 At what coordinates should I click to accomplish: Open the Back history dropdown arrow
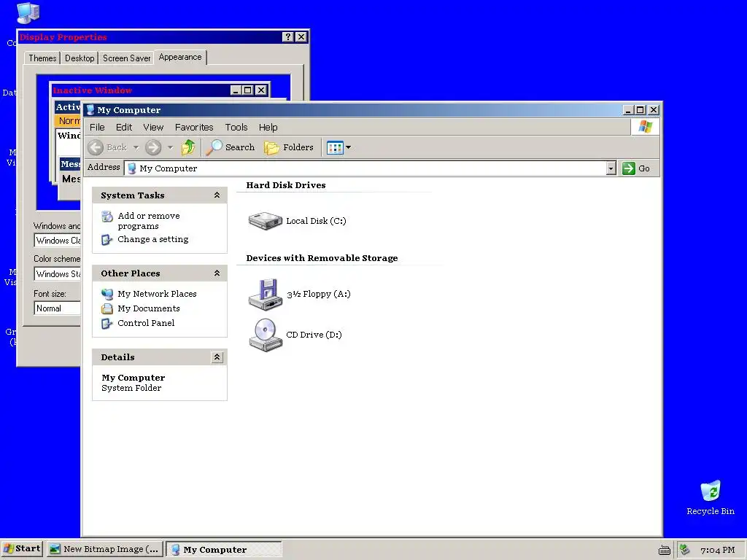136,147
